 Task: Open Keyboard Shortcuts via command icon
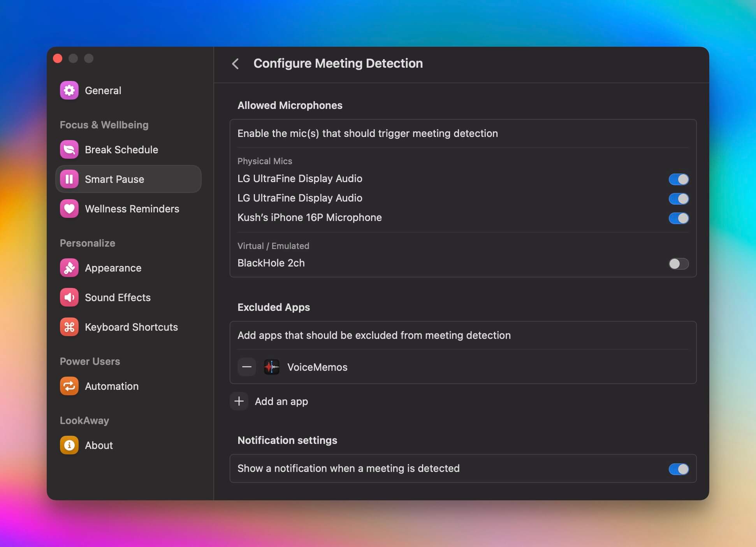pyautogui.click(x=69, y=327)
